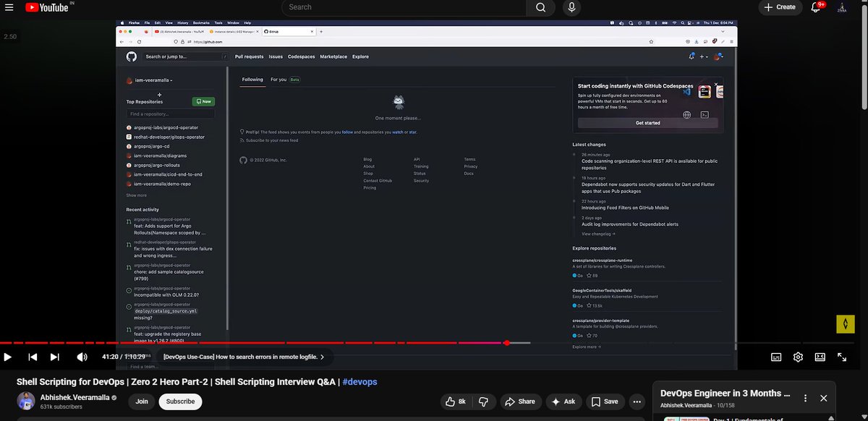This screenshot has width=868, height=421.
Task: Save the video to a playlist
Action: 604,401
